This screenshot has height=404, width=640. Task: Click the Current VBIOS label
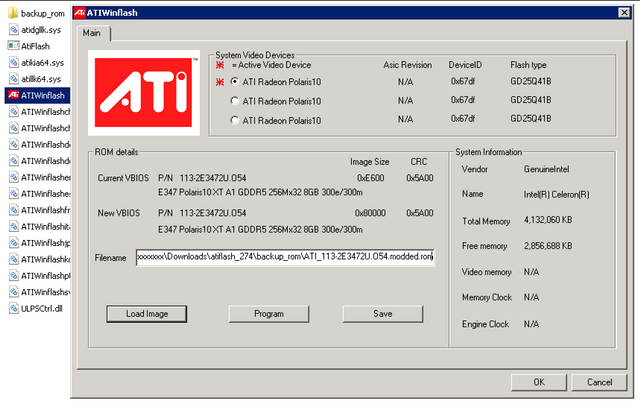[123, 178]
